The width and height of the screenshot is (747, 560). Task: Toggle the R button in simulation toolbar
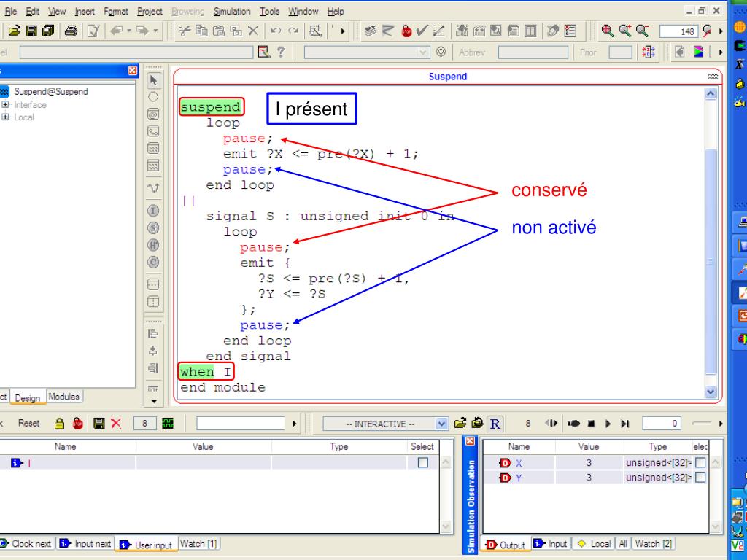coord(495,424)
